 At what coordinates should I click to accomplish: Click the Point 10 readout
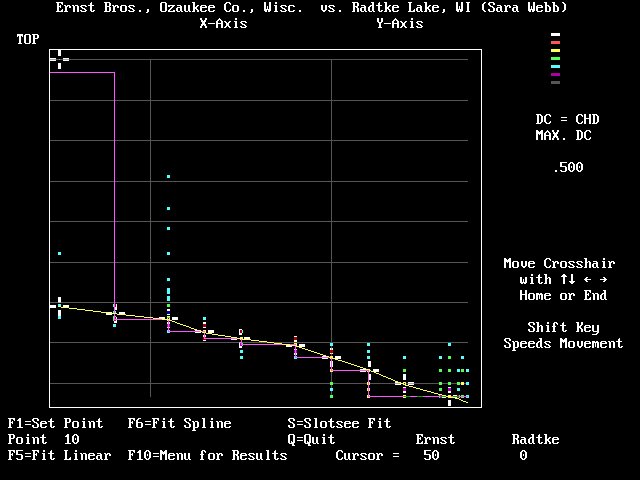pyautogui.click(x=44, y=439)
